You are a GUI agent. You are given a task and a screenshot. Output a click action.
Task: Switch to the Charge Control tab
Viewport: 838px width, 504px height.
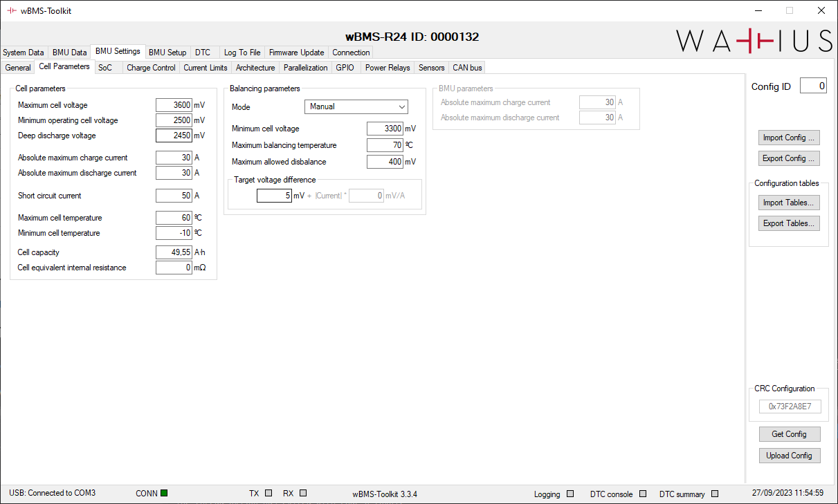pyautogui.click(x=151, y=68)
